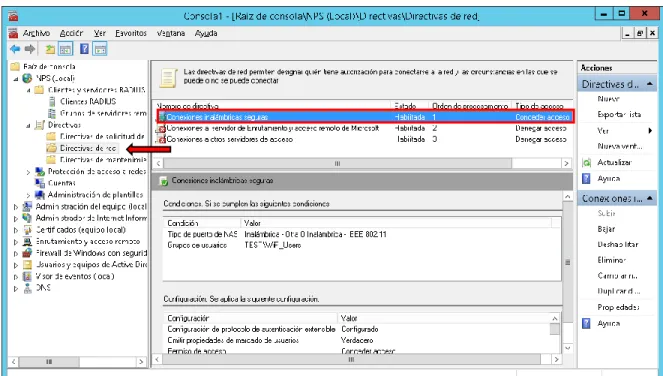Image resolution: width=663 pixels, height=376 pixels.
Task: Open the Archivo menu
Action: [36, 33]
